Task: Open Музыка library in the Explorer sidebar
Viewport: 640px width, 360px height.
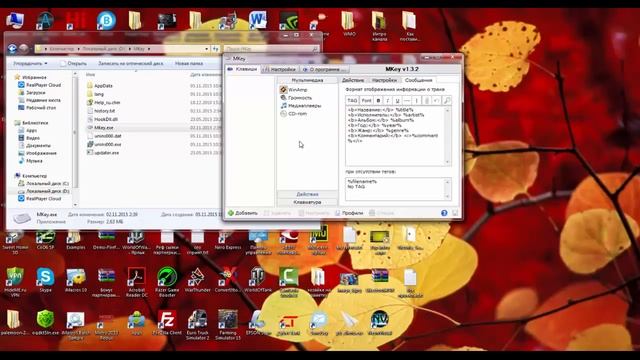Action: pos(30,161)
